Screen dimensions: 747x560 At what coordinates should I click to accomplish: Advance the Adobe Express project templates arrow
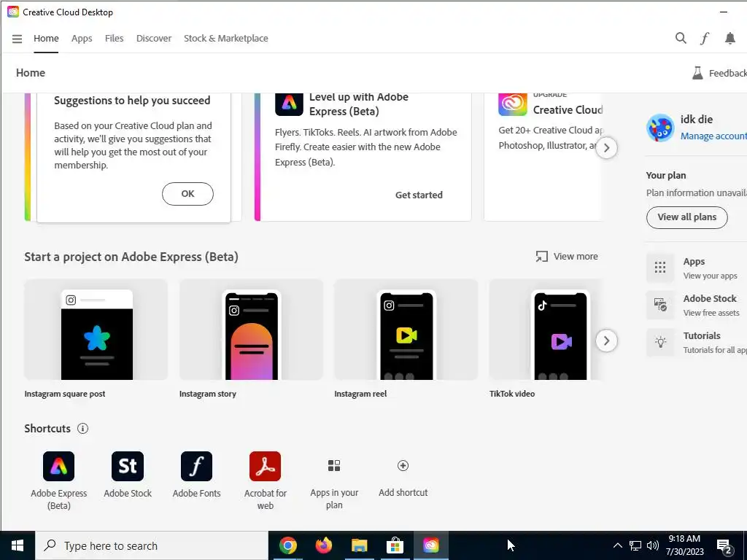coord(606,341)
